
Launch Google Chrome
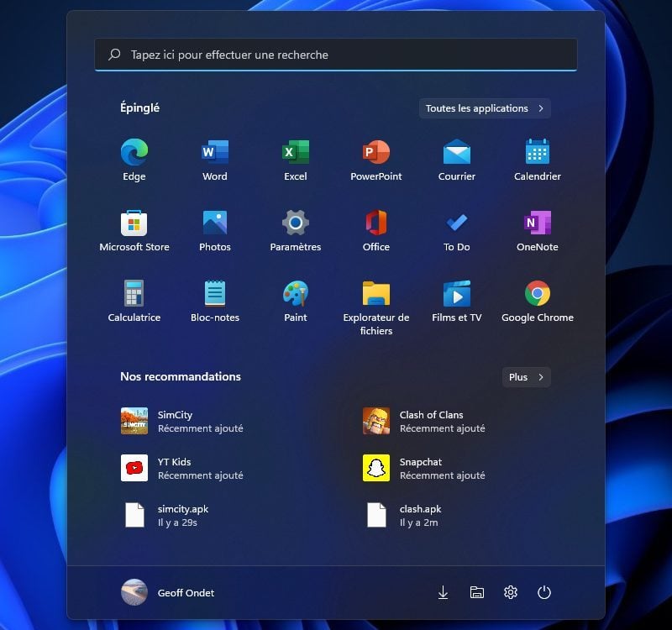(x=537, y=302)
